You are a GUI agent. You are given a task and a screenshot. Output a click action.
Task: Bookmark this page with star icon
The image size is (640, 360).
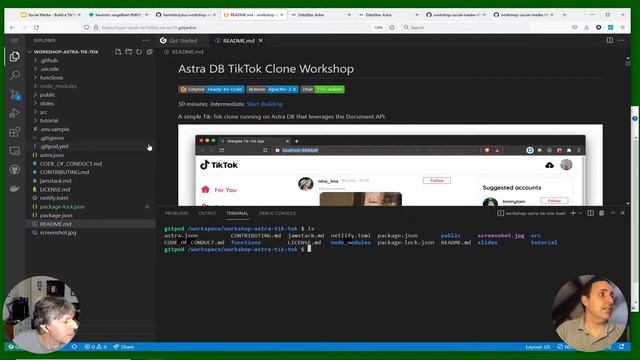click(392, 27)
